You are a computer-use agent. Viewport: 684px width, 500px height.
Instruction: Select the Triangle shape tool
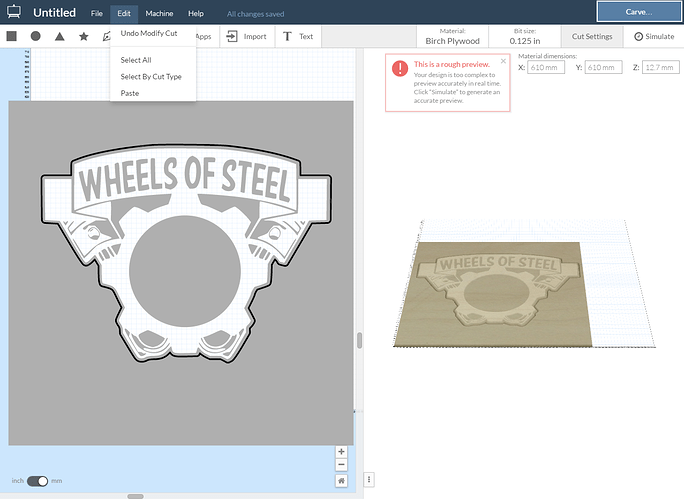click(x=60, y=36)
